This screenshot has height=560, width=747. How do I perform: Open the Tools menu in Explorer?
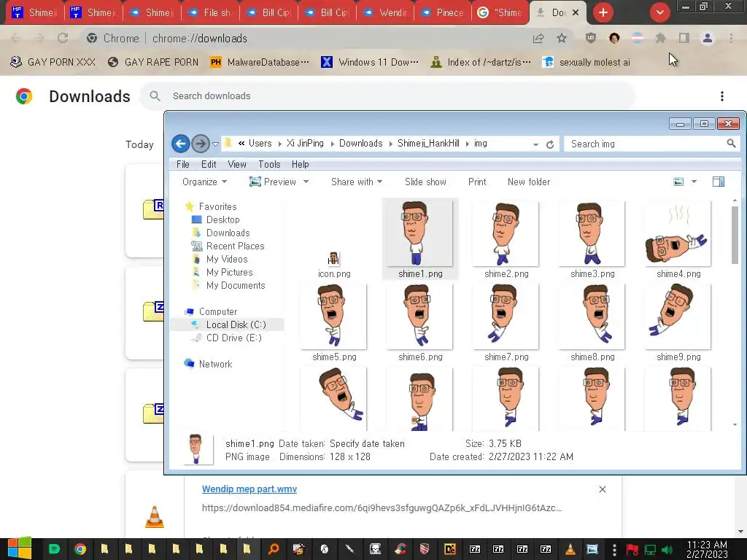[x=269, y=164]
